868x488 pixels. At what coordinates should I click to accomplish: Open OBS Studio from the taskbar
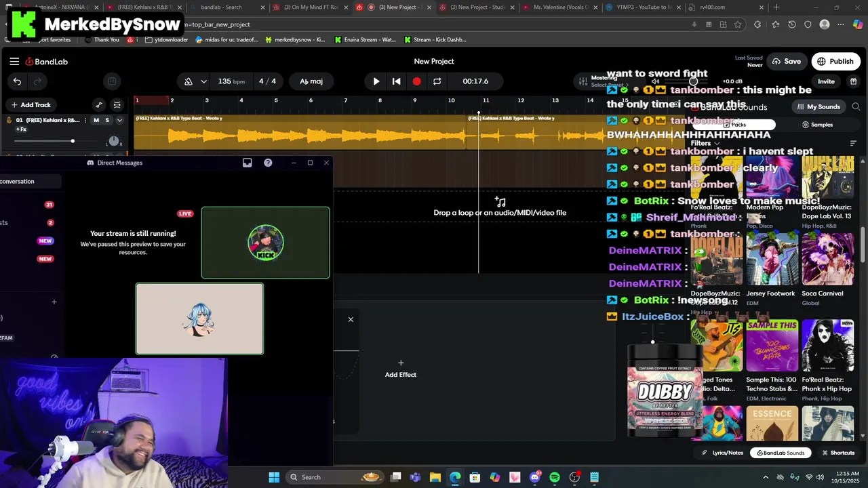point(575,477)
